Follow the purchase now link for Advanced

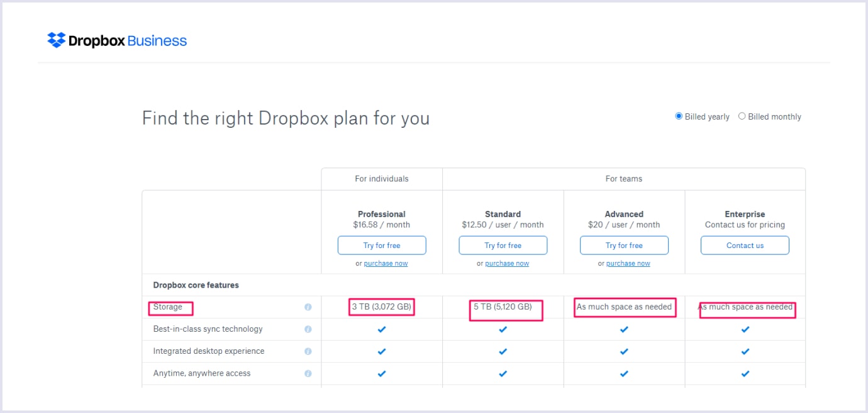(x=628, y=263)
